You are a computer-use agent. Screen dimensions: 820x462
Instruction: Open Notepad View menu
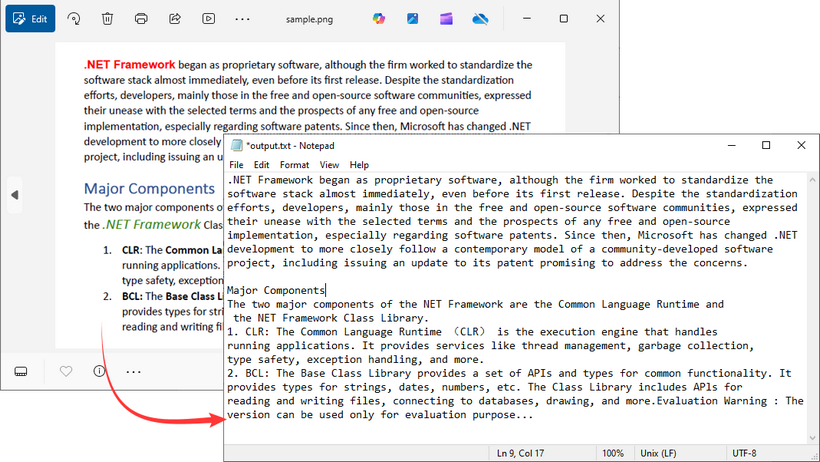pyautogui.click(x=329, y=165)
